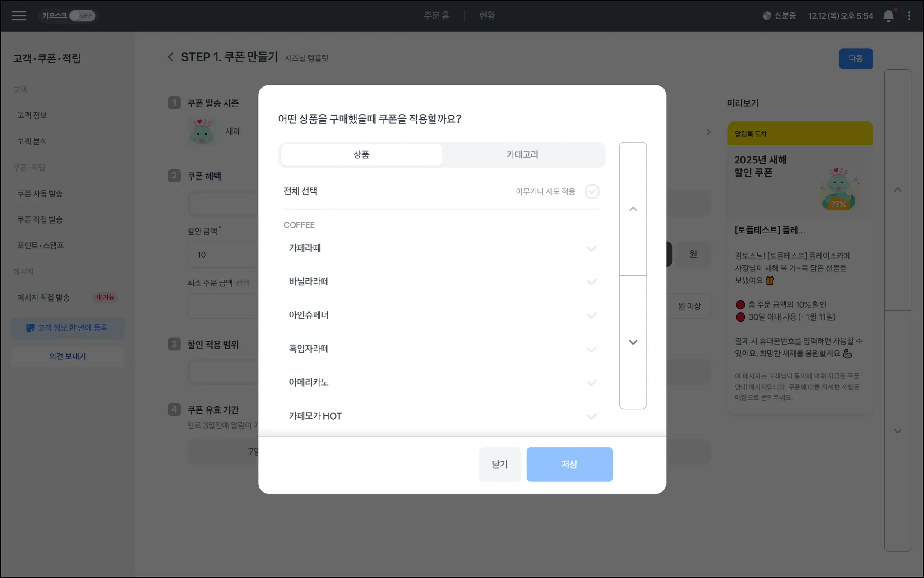Click page scroll-down chevron at far right
924x578 pixels.
(x=897, y=431)
